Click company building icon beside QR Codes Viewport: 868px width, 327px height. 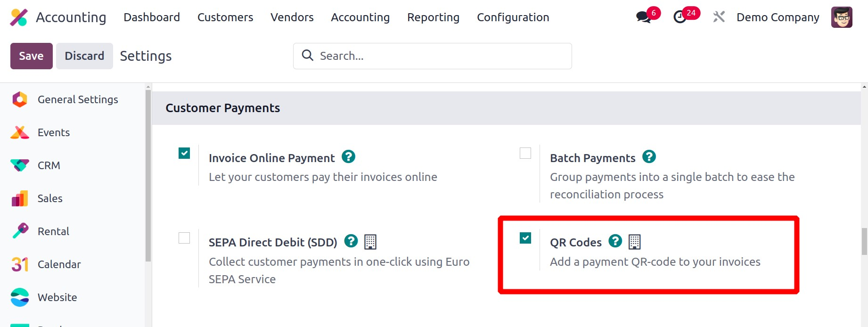point(635,242)
